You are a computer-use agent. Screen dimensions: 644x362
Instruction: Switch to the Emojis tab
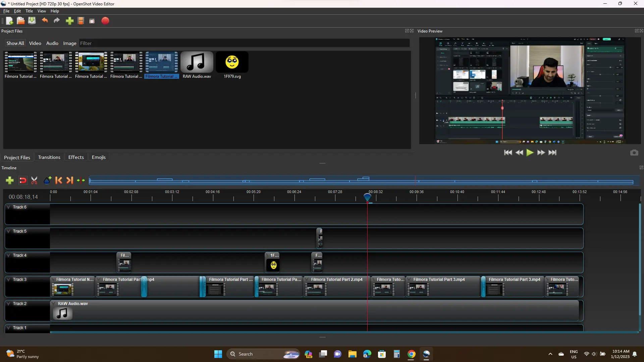point(99,157)
